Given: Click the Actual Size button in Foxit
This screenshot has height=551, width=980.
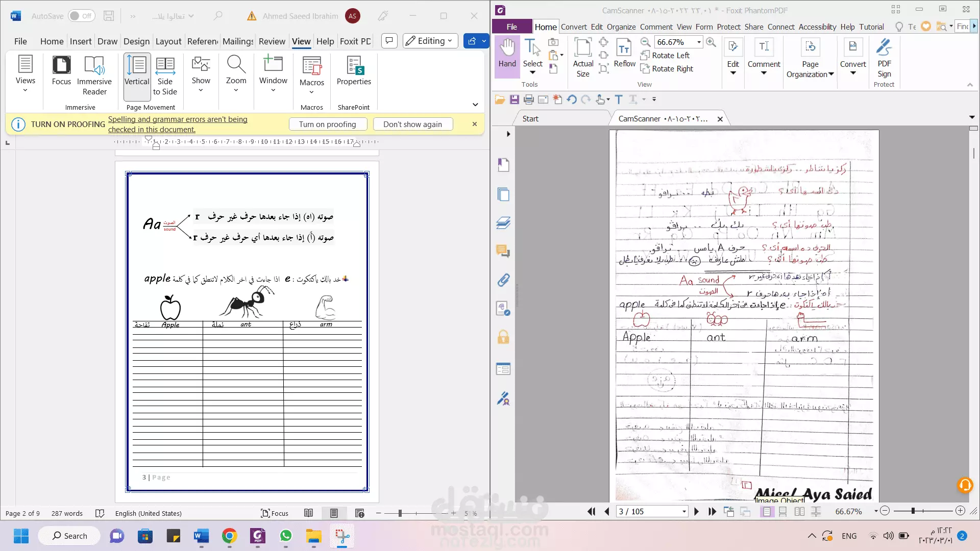Looking at the screenshot, I should pyautogui.click(x=583, y=57).
